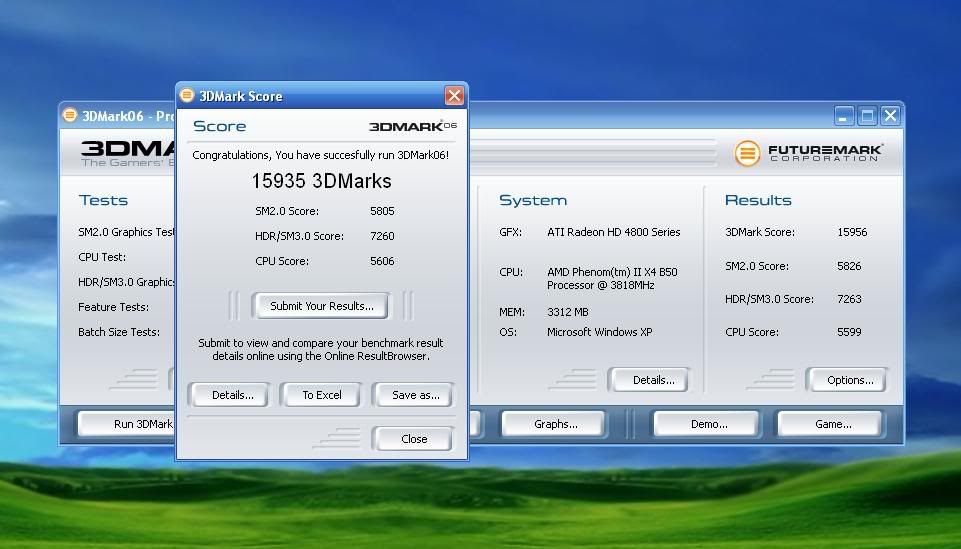Click the 3DMark Score value 15956
The width and height of the screenshot is (961, 549).
pos(852,232)
